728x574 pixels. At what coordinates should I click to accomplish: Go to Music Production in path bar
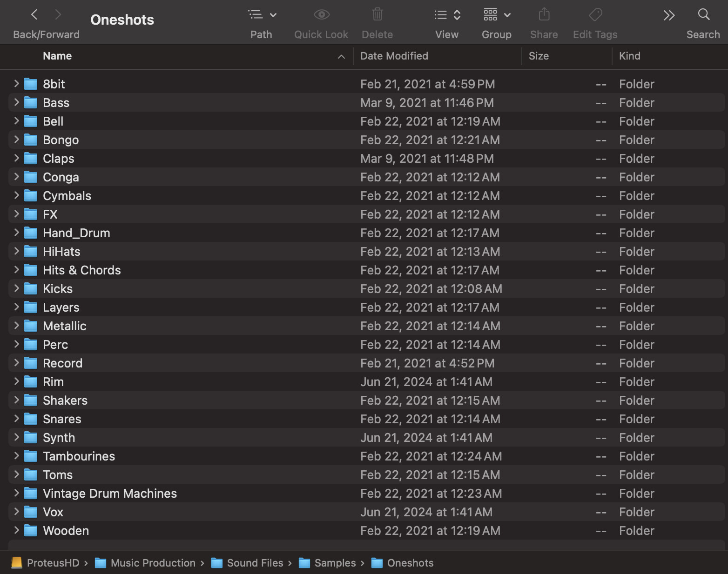[145, 563]
